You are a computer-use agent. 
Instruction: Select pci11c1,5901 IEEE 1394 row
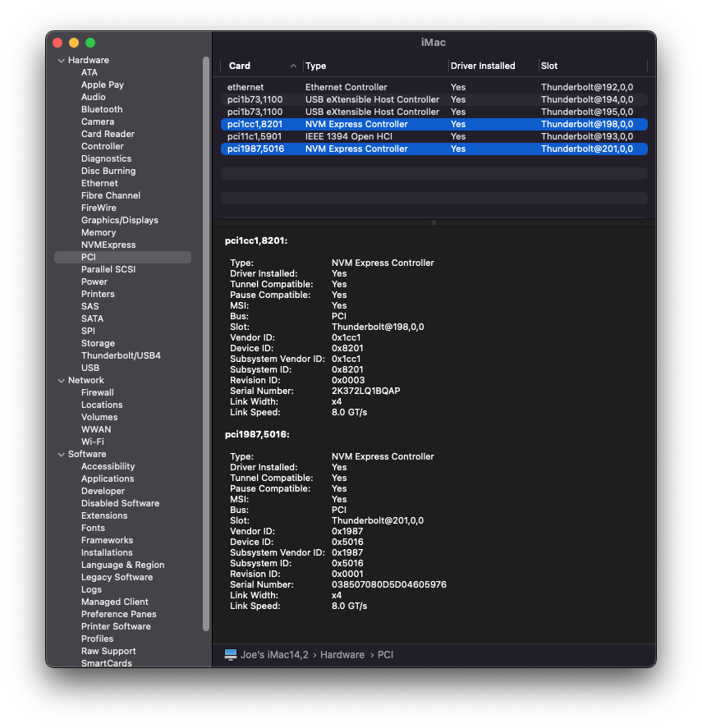(434, 136)
